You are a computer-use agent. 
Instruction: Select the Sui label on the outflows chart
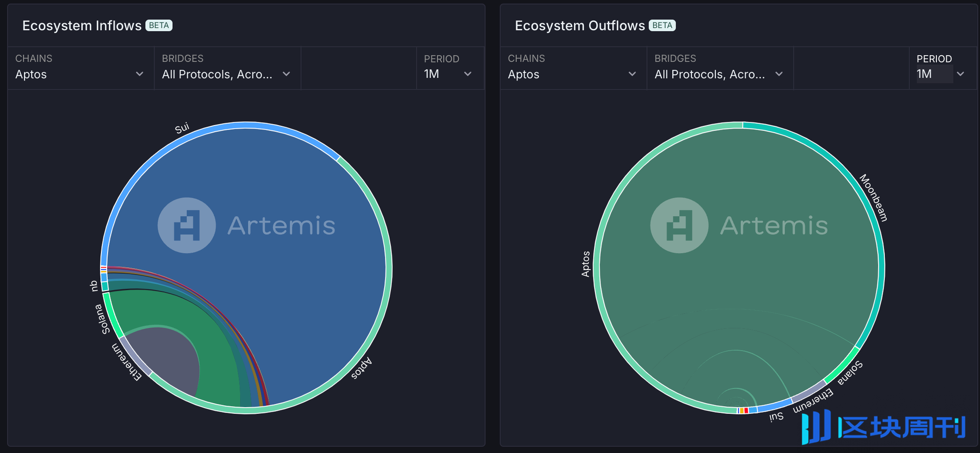[x=776, y=416]
